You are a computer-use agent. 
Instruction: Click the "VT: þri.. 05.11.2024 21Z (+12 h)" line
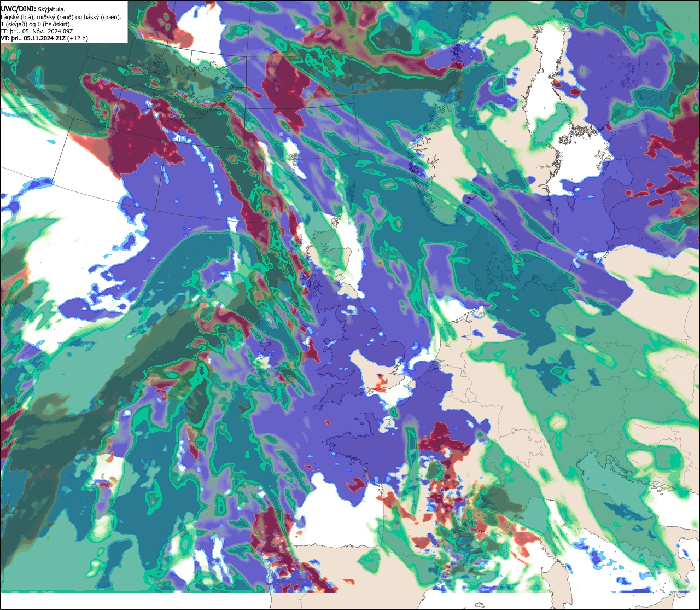click(44, 38)
